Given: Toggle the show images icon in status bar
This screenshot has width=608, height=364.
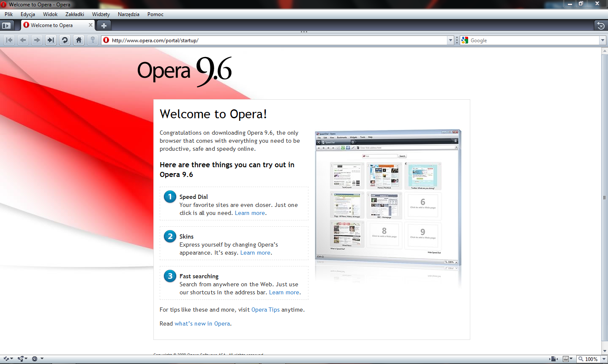Looking at the screenshot, I should click(x=566, y=359).
